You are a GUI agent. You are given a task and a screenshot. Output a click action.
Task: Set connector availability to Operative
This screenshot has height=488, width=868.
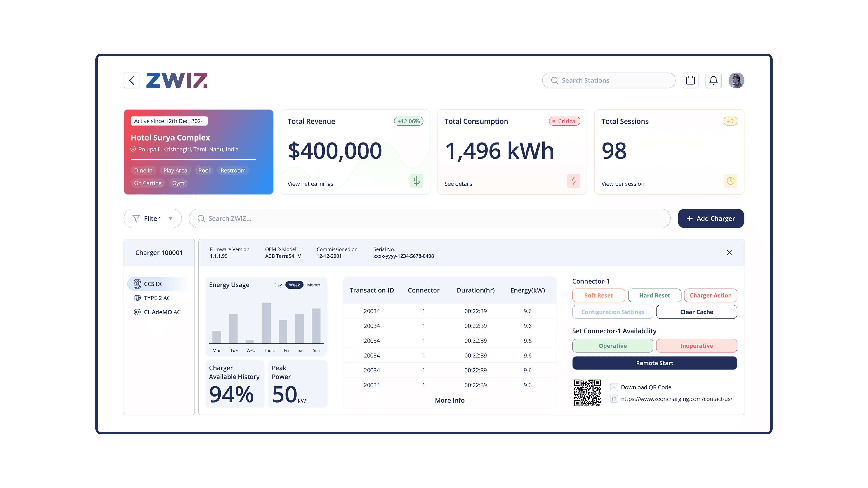click(x=613, y=345)
